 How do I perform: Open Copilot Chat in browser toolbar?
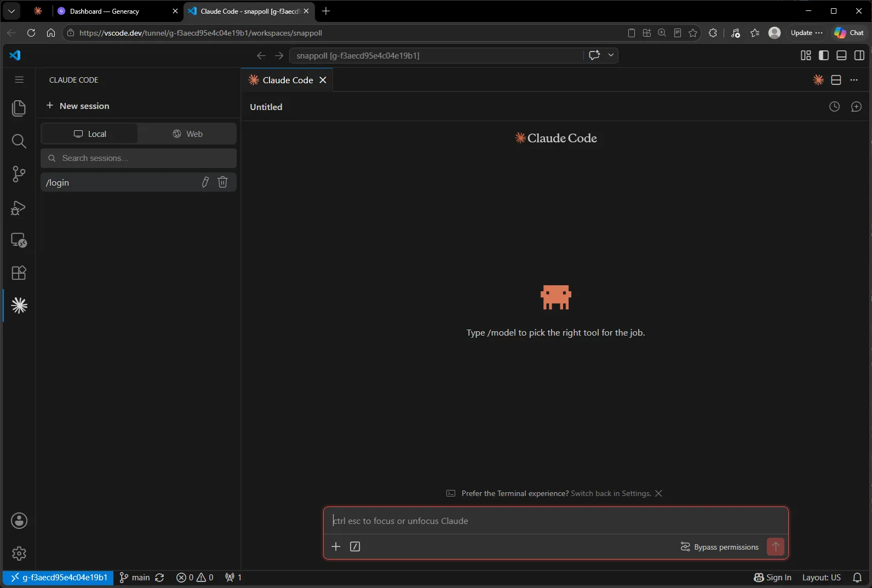[849, 33]
